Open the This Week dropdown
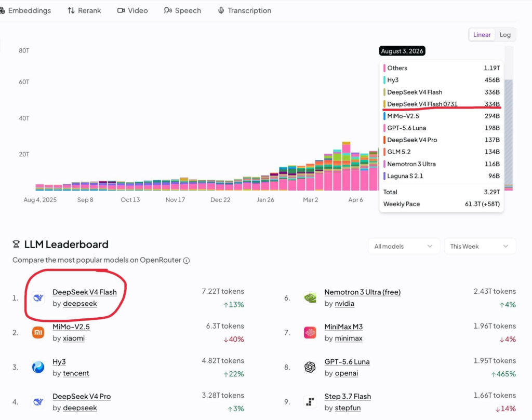Image resolution: width=532 pixels, height=420 pixels. point(480,246)
